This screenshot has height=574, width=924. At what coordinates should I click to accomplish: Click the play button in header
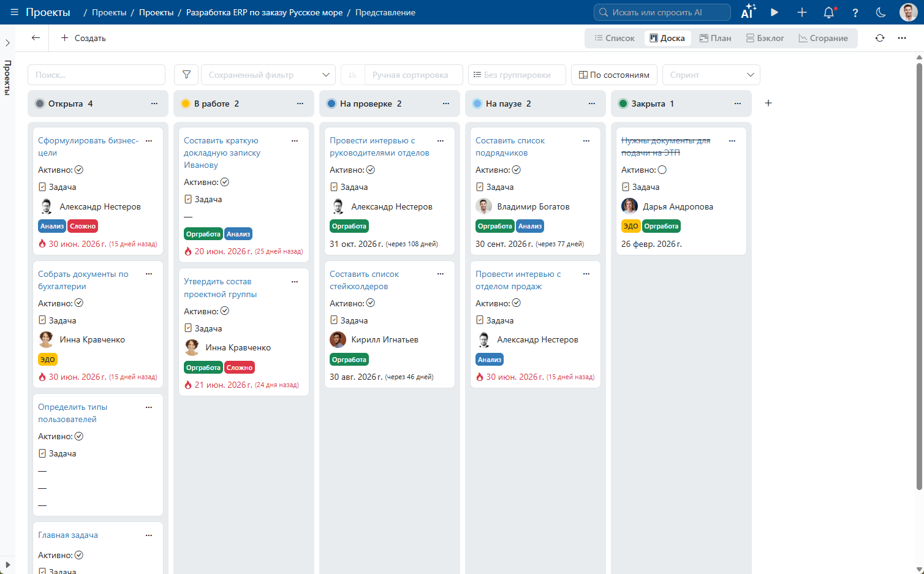pos(774,12)
